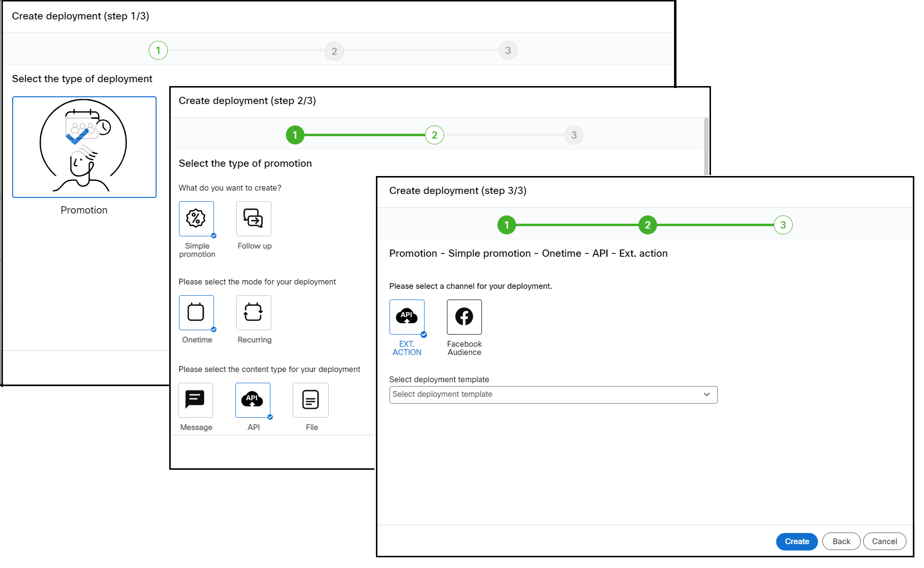Click Back to return to step 2
Screen dimensions: 924x568
pyautogui.click(x=841, y=541)
